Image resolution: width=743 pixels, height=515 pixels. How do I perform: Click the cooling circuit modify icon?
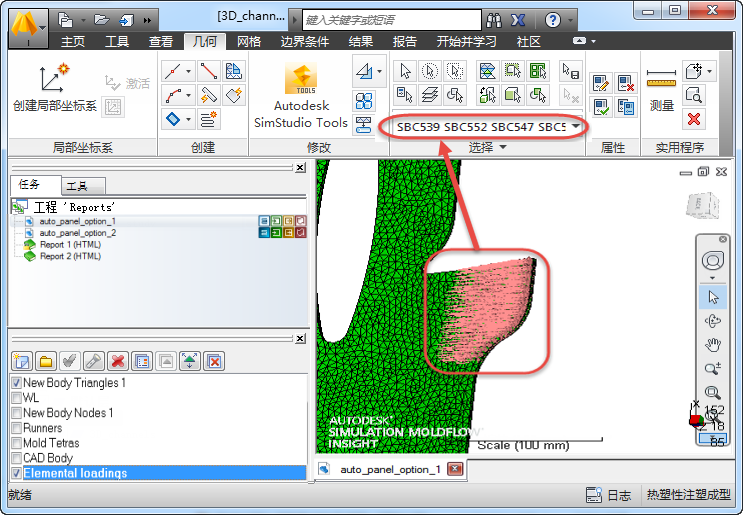363,125
